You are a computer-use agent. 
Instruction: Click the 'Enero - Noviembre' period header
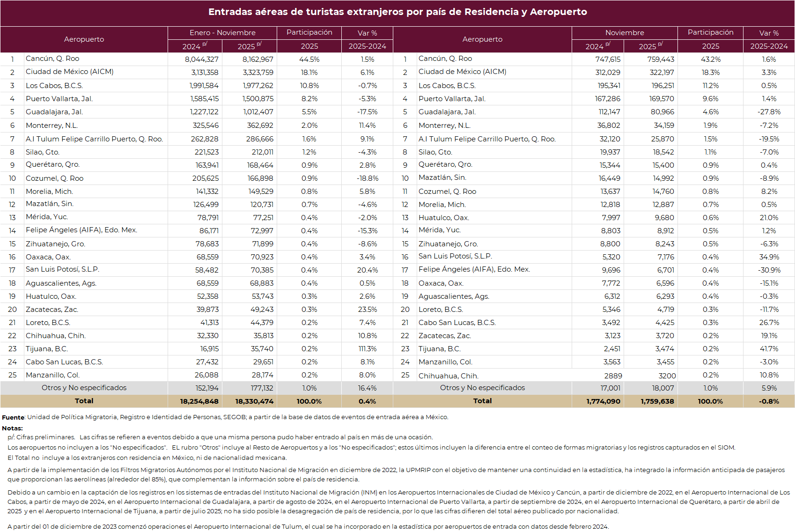click(x=222, y=33)
